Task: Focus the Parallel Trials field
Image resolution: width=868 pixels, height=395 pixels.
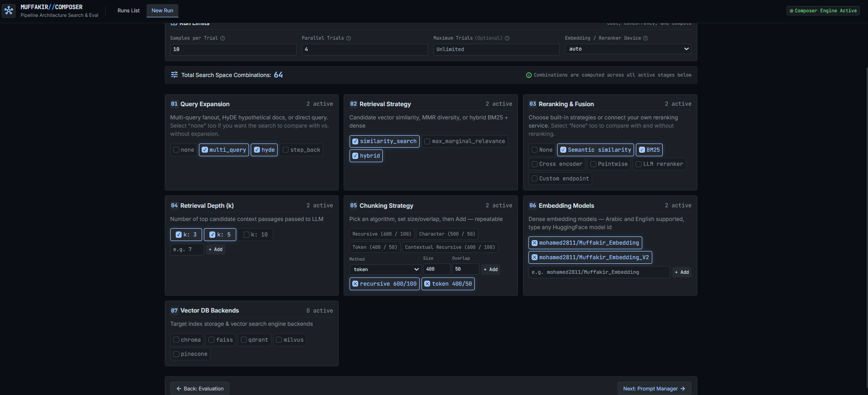Action: [365, 49]
